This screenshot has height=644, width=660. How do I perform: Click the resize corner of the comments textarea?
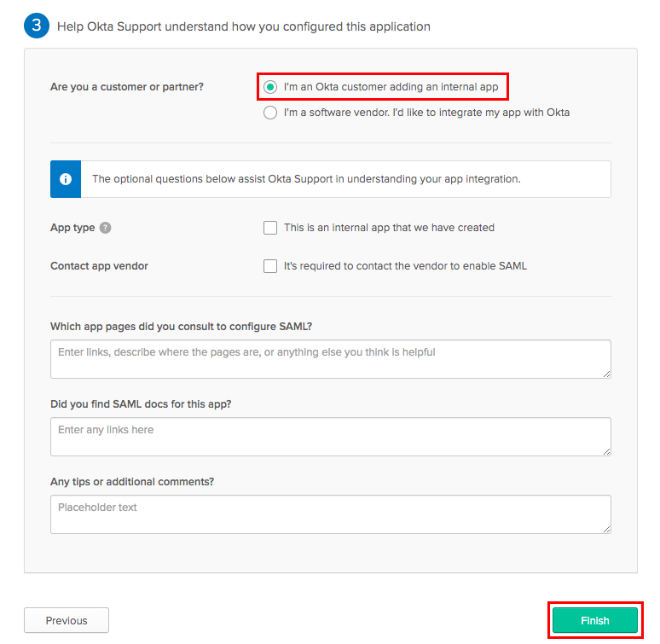pos(606,528)
